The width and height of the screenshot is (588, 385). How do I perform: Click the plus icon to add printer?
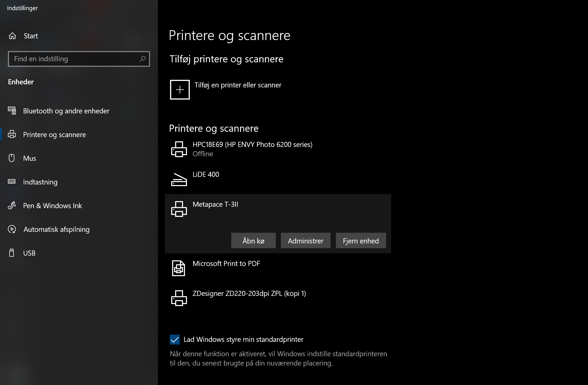pos(180,90)
